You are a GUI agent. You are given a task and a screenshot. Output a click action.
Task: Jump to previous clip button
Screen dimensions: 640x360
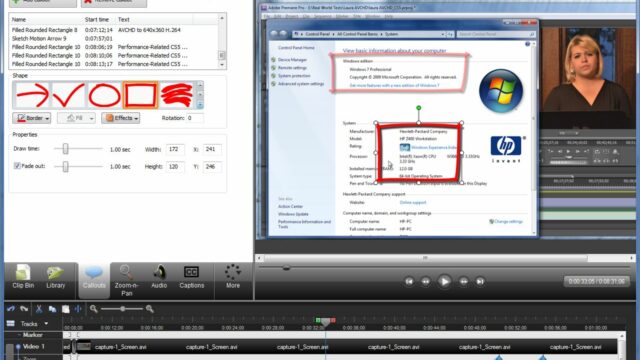point(409,281)
